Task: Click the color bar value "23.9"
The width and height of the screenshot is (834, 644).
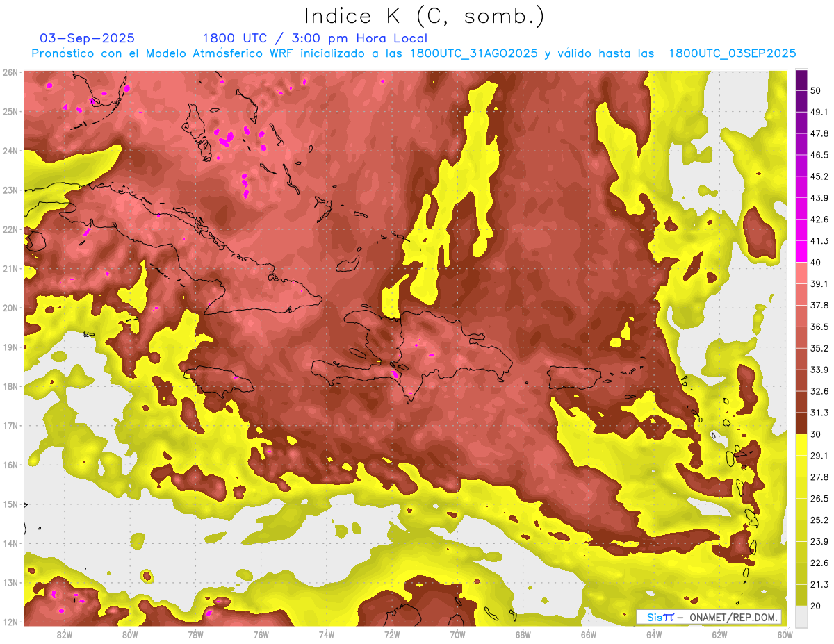Action: click(x=819, y=541)
